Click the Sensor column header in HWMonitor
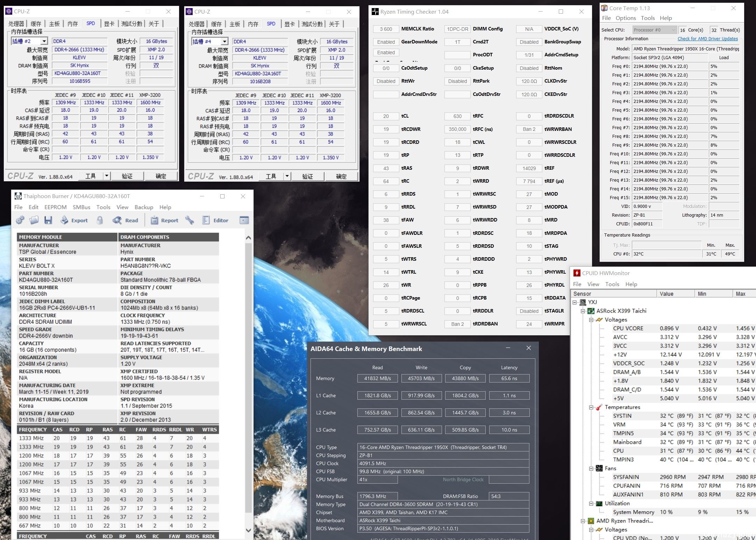Image resolution: width=756 pixels, height=540 pixels. 614,294
